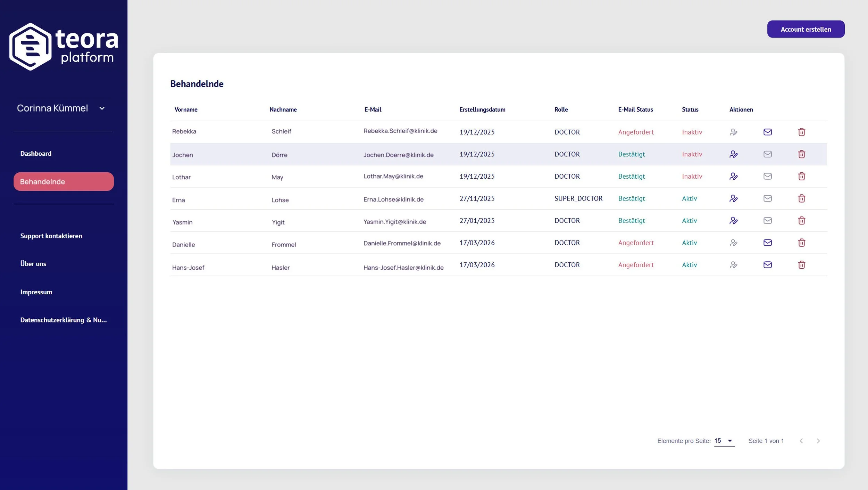The width and height of the screenshot is (868, 490).
Task: Expand the Corinna Kümmel user menu
Action: point(61,108)
